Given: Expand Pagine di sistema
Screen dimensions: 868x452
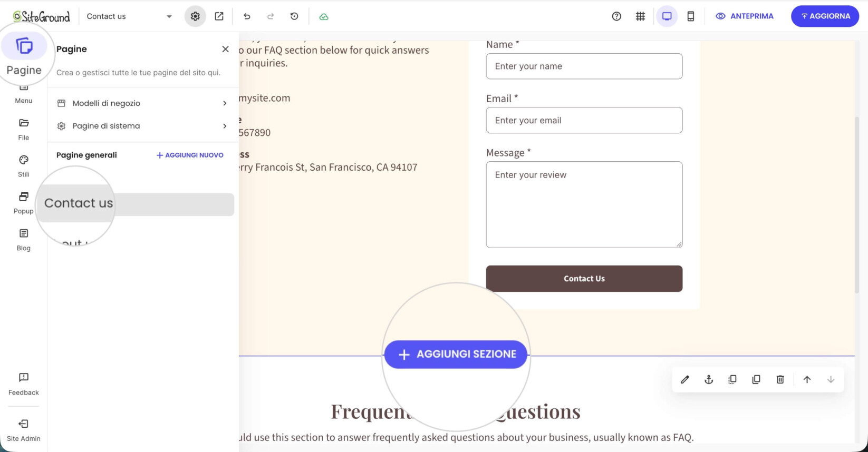Looking at the screenshot, I should coord(143,126).
